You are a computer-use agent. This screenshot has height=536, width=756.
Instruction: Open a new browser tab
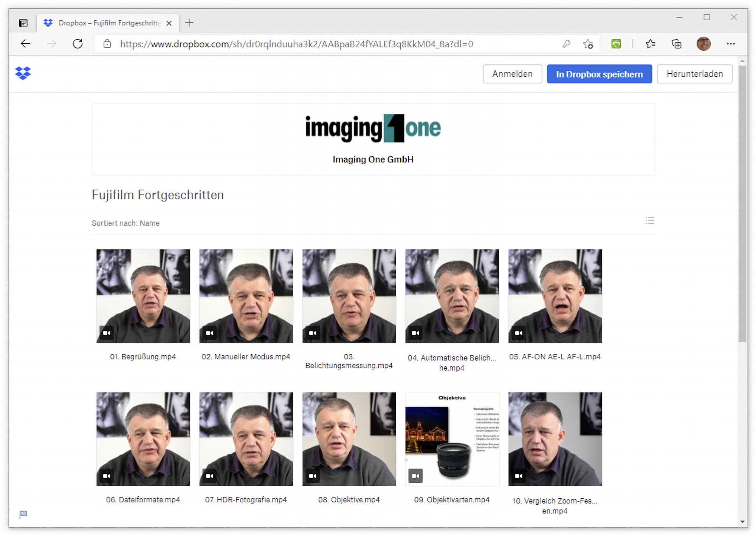(189, 23)
